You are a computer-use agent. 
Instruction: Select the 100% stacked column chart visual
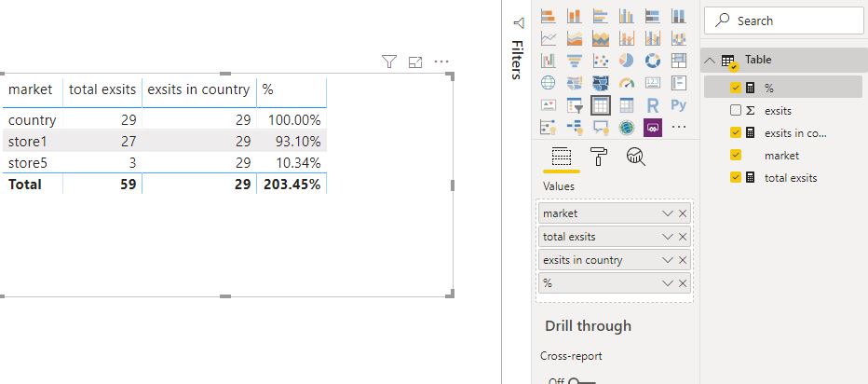679,16
